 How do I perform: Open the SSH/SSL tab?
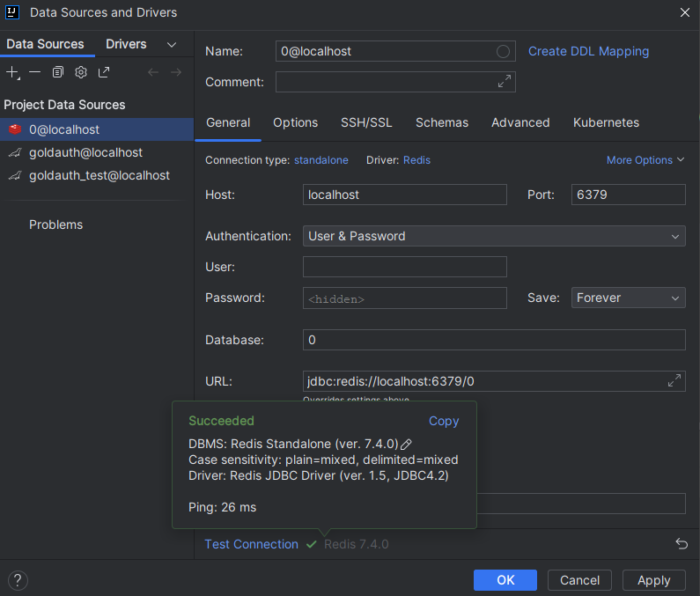click(x=366, y=122)
